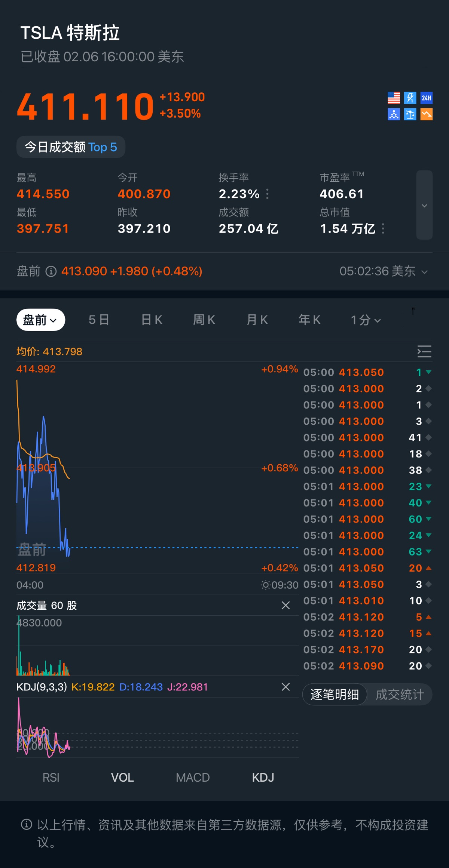
Task: Open the 1分 interval dropdown
Action: pyautogui.click(x=366, y=320)
